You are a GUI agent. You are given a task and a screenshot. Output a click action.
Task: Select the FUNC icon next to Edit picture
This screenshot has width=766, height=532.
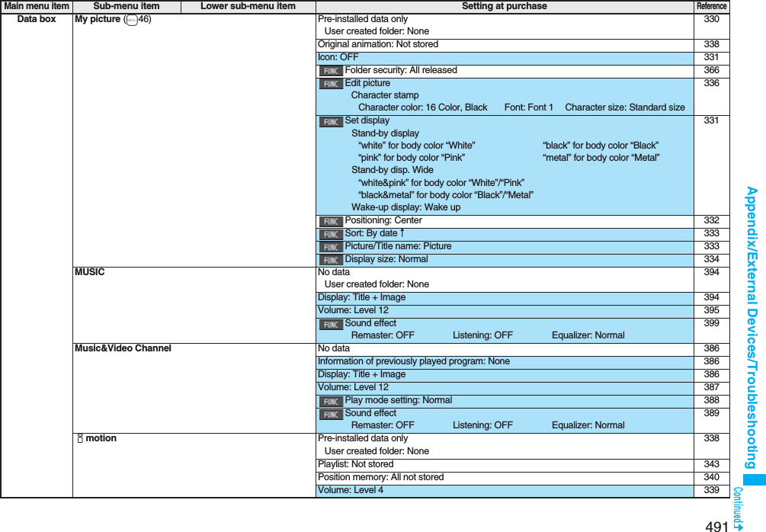[x=331, y=83]
